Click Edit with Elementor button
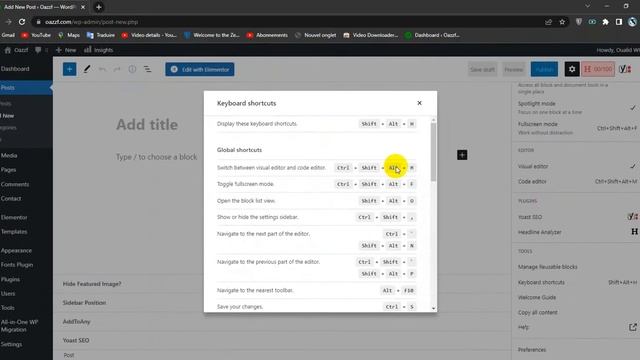The height and width of the screenshot is (360, 640). pyautogui.click(x=200, y=69)
